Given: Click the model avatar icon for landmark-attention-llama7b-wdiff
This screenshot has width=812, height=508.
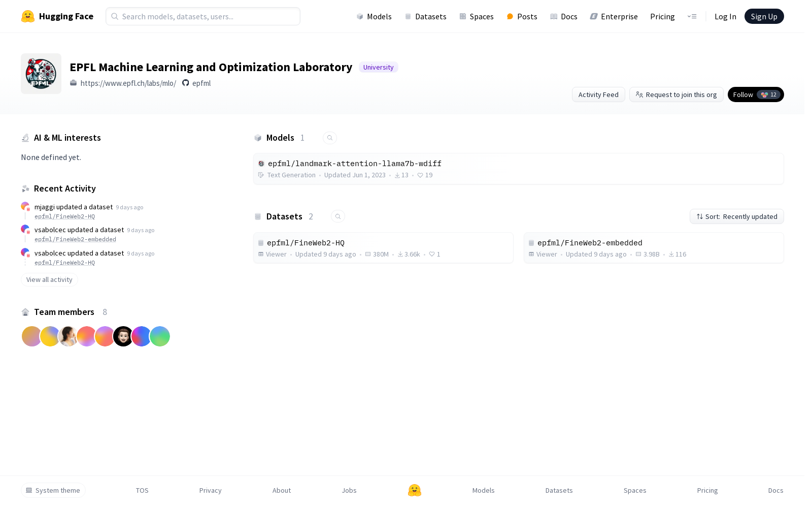Looking at the screenshot, I should [261, 164].
